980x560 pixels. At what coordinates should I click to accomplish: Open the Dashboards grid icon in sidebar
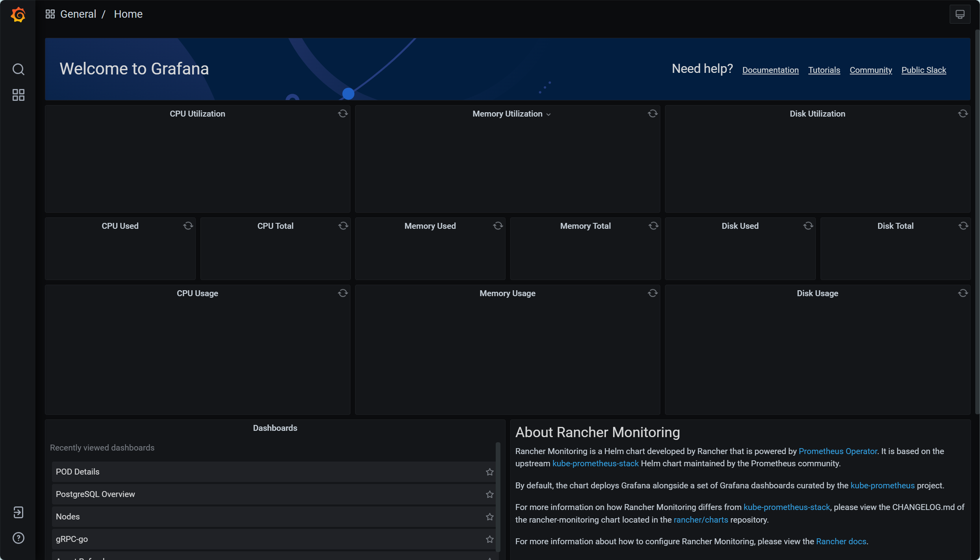(18, 95)
